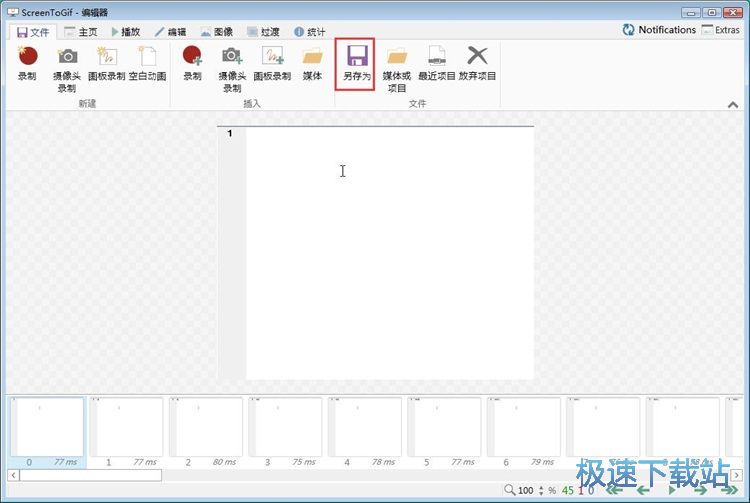Viewport: 750px width, 503px height.
Task: Open the 统计 tab
Action: pos(309,32)
